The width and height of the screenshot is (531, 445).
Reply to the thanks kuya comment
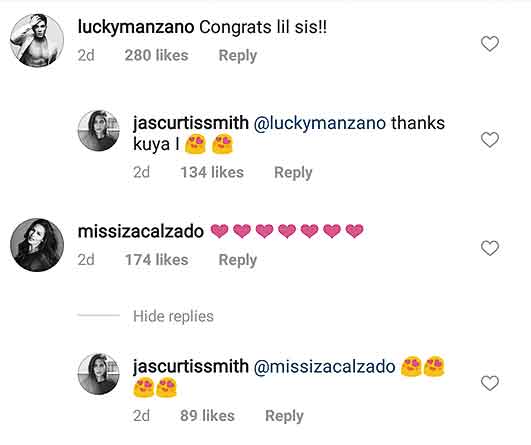pyautogui.click(x=293, y=172)
